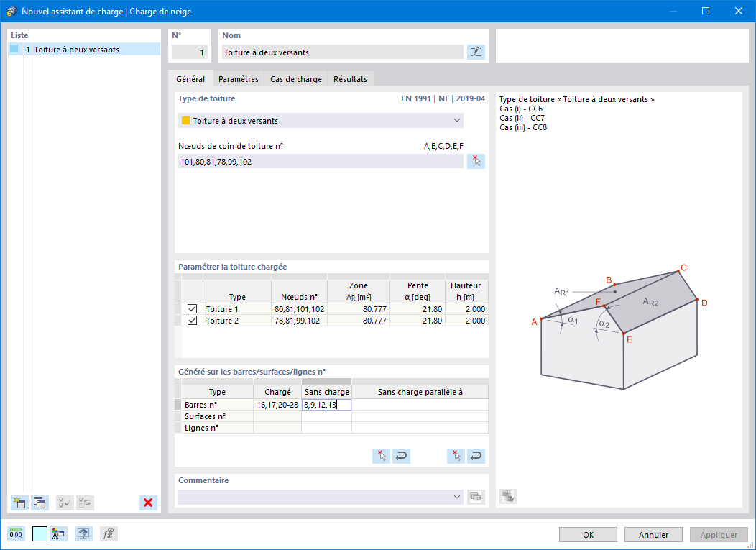Image resolution: width=756 pixels, height=550 pixels.
Task: Click the copy load wizard icon under Liste
Action: (x=40, y=503)
